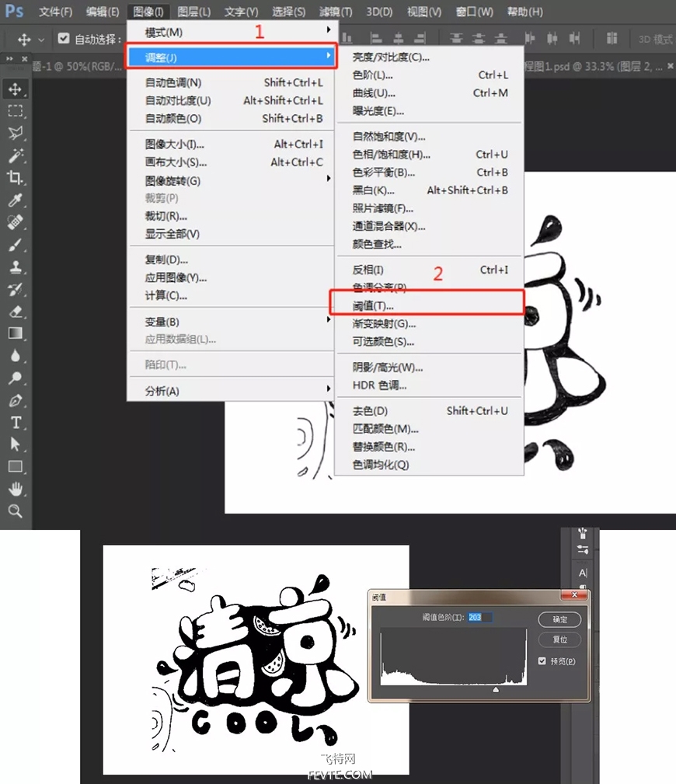Enable the 自动选择 checkbox in the options bar

[63, 37]
